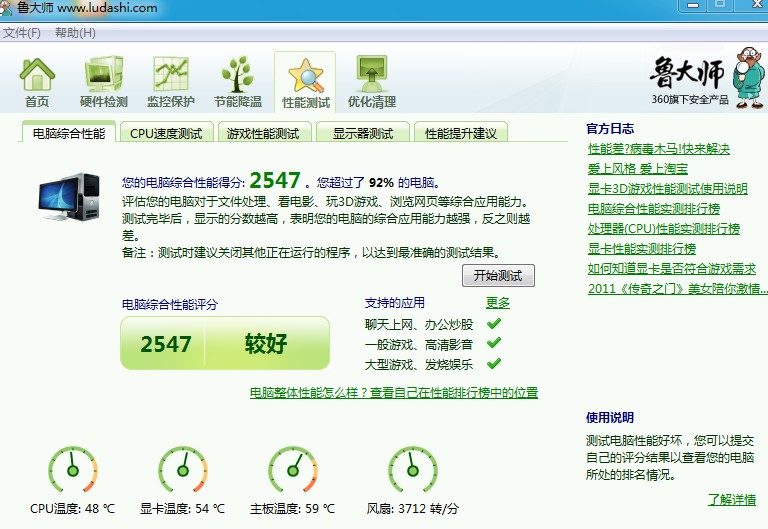The height and width of the screenshot is (529, 768).
Task: Click the 使用说明 heading
Action: [x=610, y=418]
